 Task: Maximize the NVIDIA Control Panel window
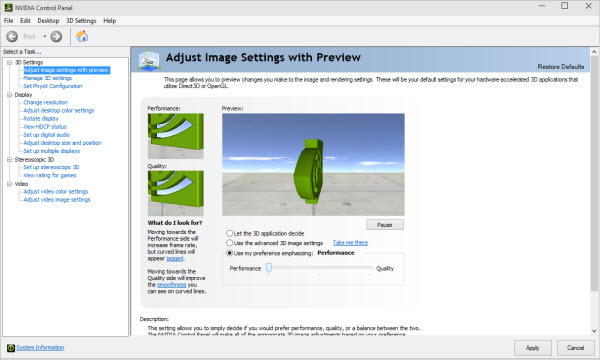click(564, 6)
